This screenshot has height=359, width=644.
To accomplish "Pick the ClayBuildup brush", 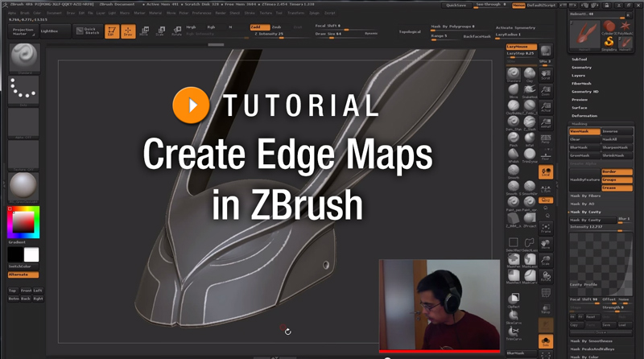I will (x=513, y=106).
